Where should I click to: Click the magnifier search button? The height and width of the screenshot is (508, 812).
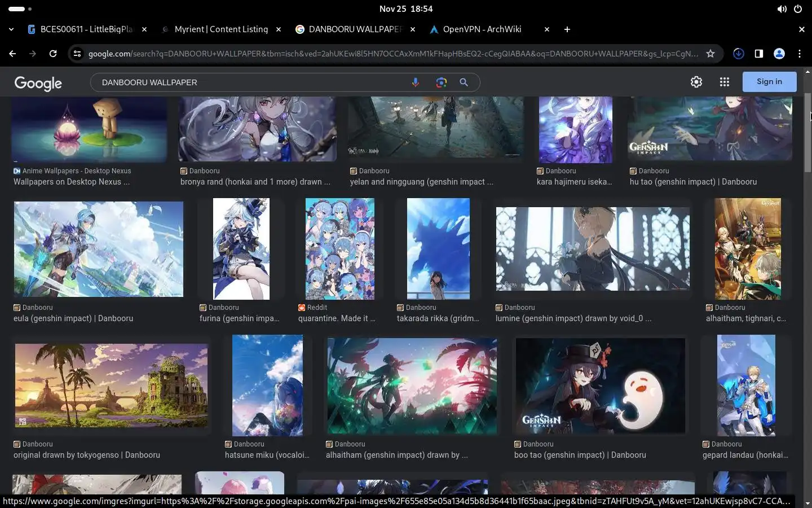pos(464,82)
